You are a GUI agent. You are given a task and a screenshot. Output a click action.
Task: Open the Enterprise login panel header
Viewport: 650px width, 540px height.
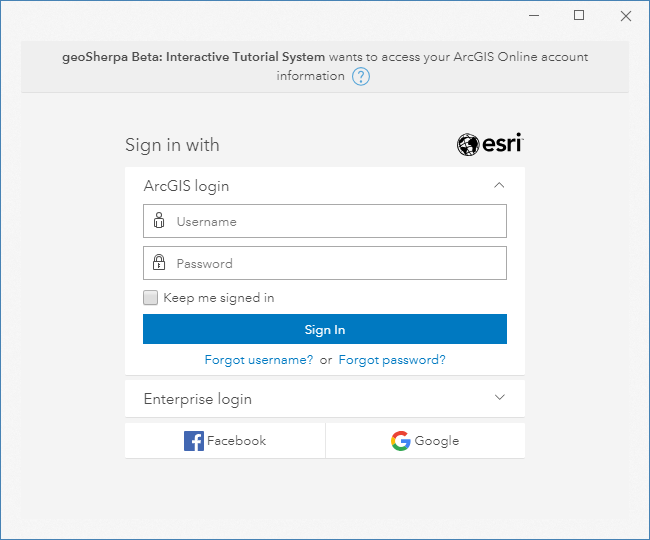tap(325, 399)
